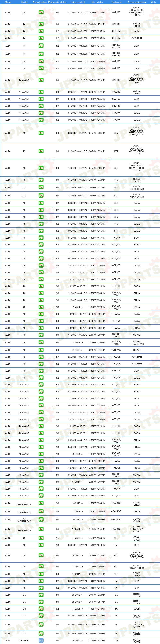This screenshot has height=644, width=160.
Task: Click the 05.2013 -> production date cell
Action: [x=77, y=602]
